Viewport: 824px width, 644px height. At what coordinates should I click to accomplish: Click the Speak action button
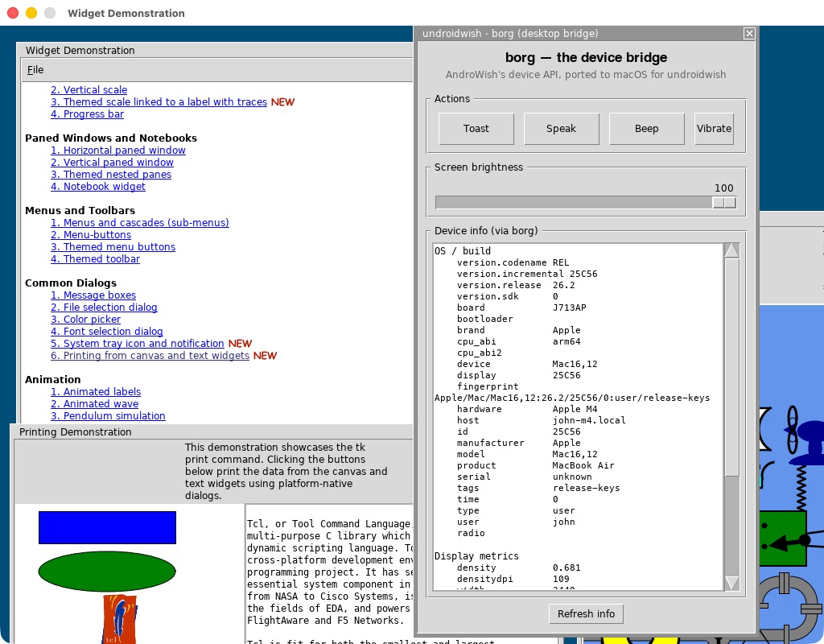tap(561, 128)
